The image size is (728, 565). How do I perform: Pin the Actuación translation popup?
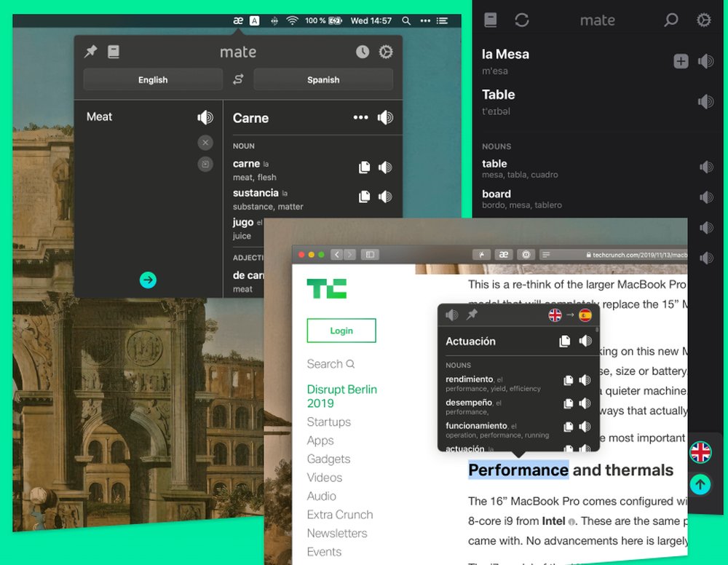pyautogui.click(x=472, y=315)
